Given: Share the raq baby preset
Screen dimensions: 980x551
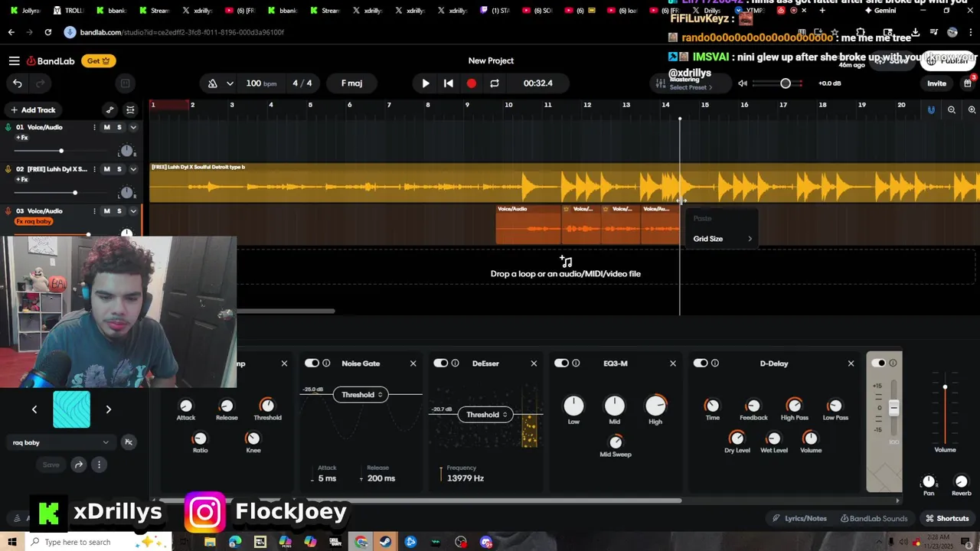Looking at the screenshot, I should pos(78,465).
